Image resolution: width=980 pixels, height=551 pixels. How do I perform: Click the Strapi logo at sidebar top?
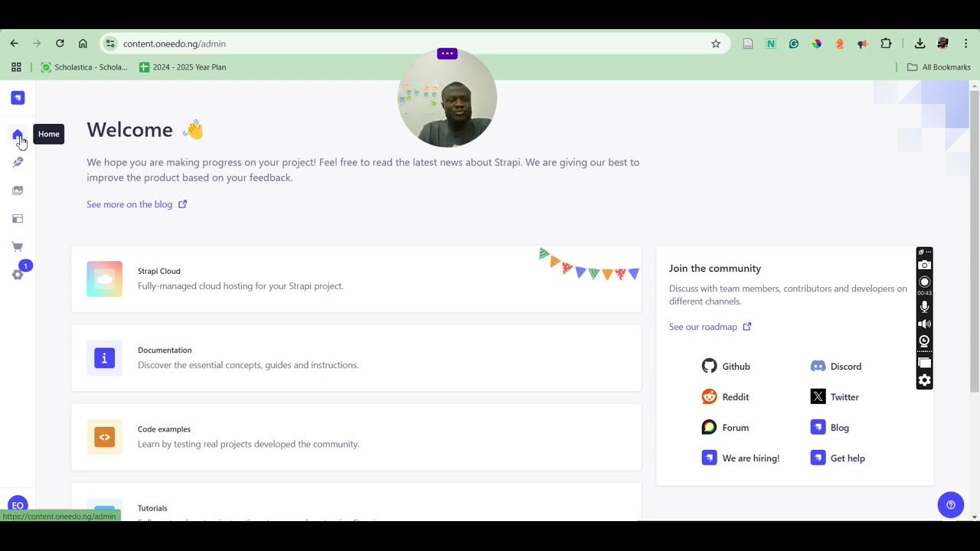pos(18,98)
